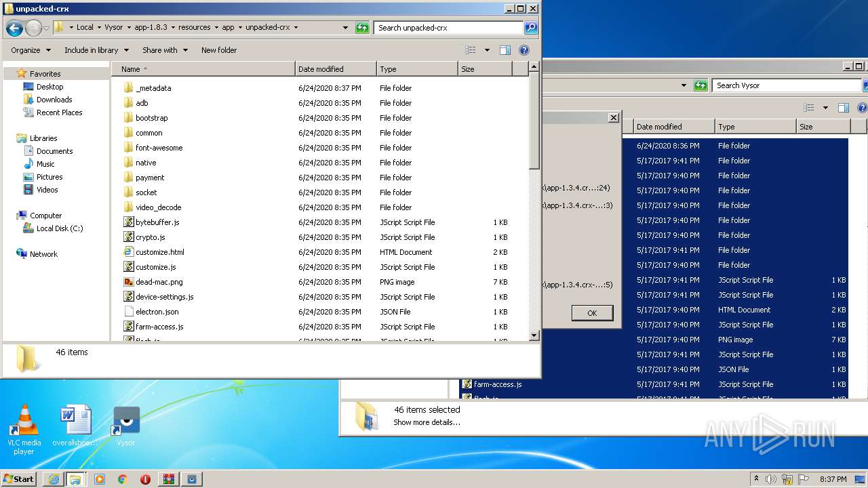Click the New folder button

219,50
